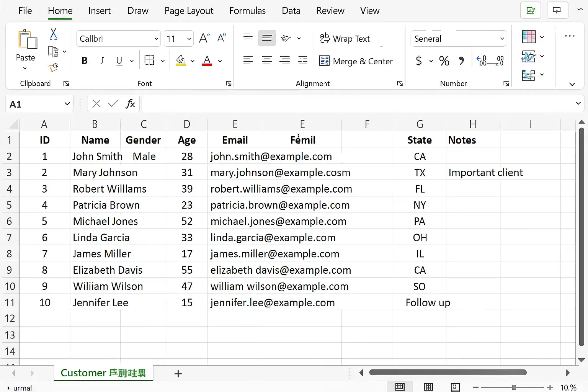Click the Insert Function fx icon

pyautogui.click(x=130, y=104)
